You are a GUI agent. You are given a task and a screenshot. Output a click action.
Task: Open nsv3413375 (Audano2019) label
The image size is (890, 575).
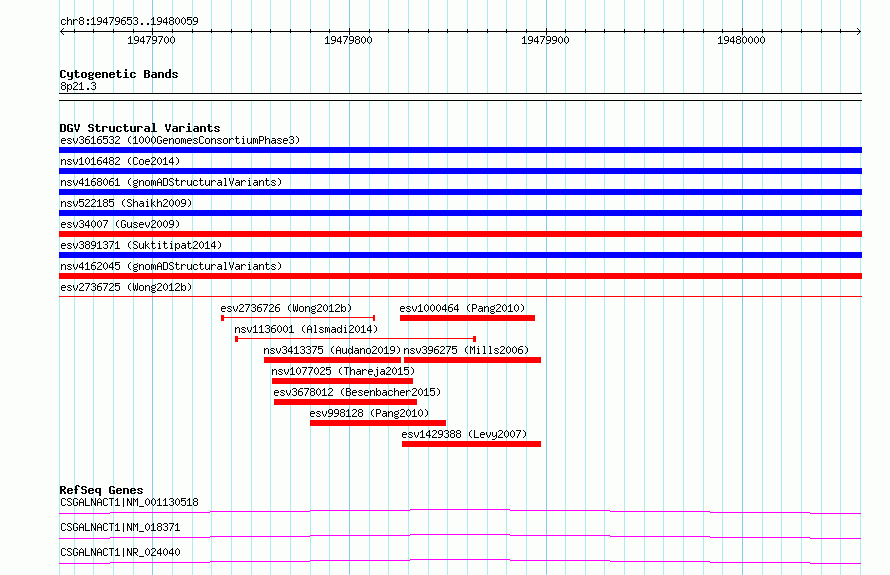point(332,350)
